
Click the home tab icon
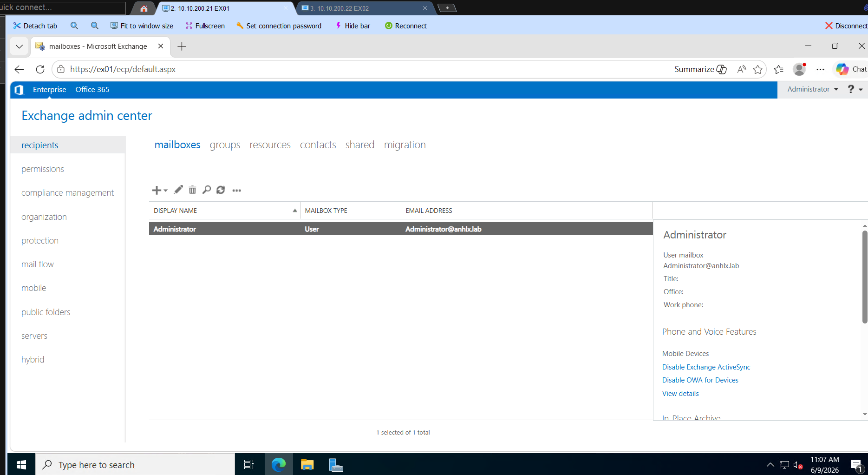click(x=144, y=8)
